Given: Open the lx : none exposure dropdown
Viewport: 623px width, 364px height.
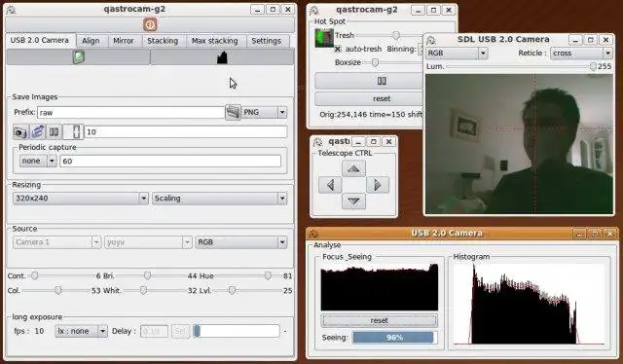Looking at the screenshot, I should pos(82,331).
